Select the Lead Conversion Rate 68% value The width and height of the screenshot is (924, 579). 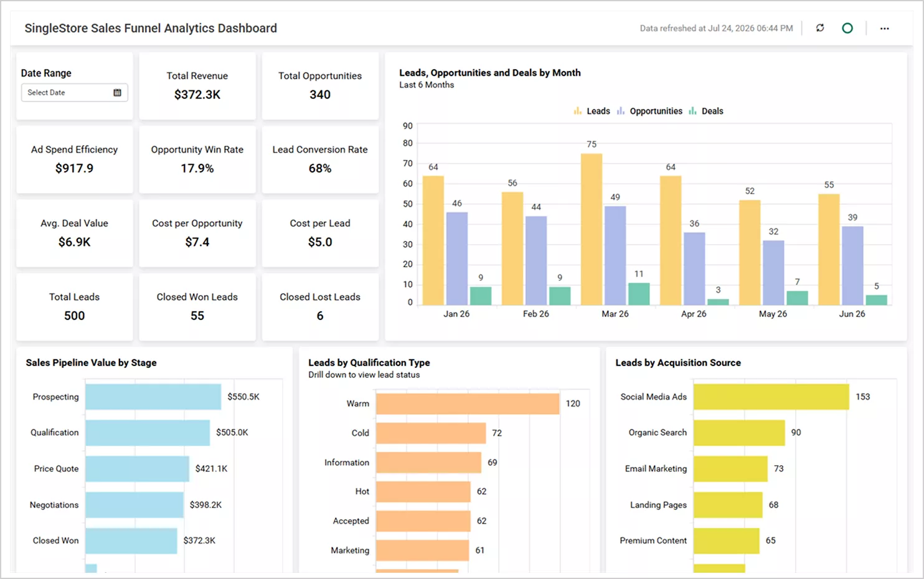tap(320, 168)
